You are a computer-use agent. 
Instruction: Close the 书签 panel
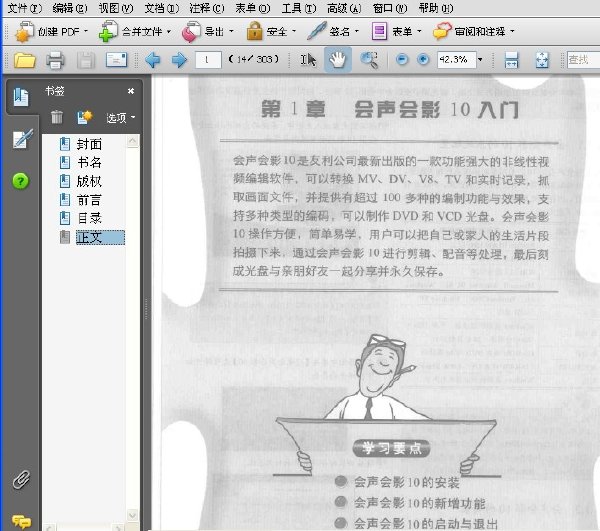(x=131, y=91)
